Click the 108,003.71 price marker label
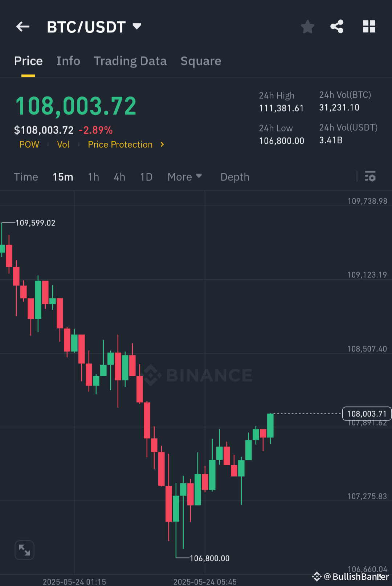The height and width of the screenshot is (586, 392). click(367, 414)
